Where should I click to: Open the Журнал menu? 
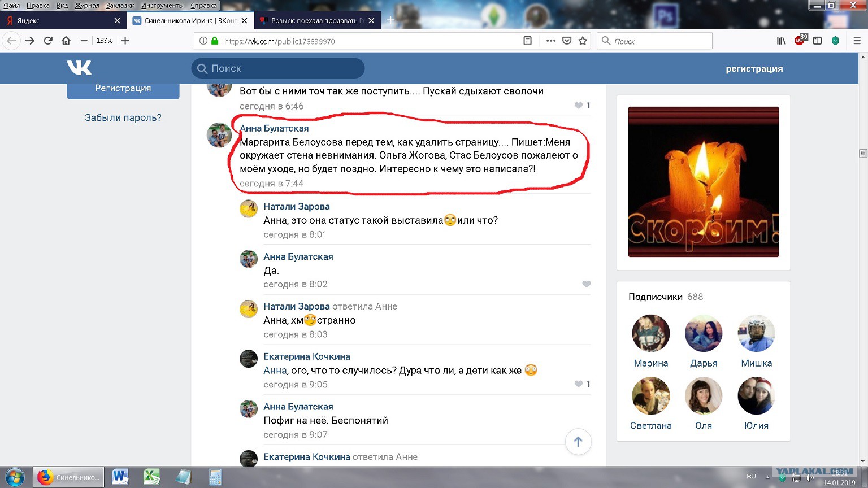click(x=87, y=5)
